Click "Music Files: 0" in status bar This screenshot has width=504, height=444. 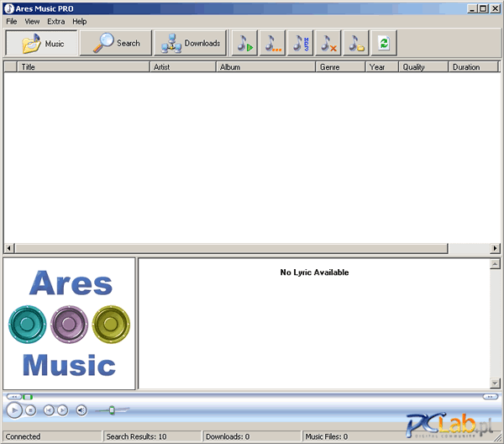327,436
